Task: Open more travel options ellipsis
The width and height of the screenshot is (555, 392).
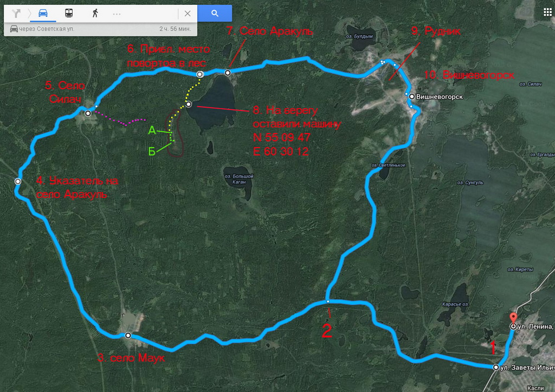Action: click(x=117, y=14)
